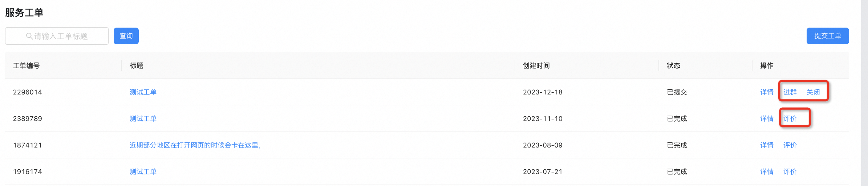
Task: Focus the 请输入工单标题 search input
Action: (57, 36)
